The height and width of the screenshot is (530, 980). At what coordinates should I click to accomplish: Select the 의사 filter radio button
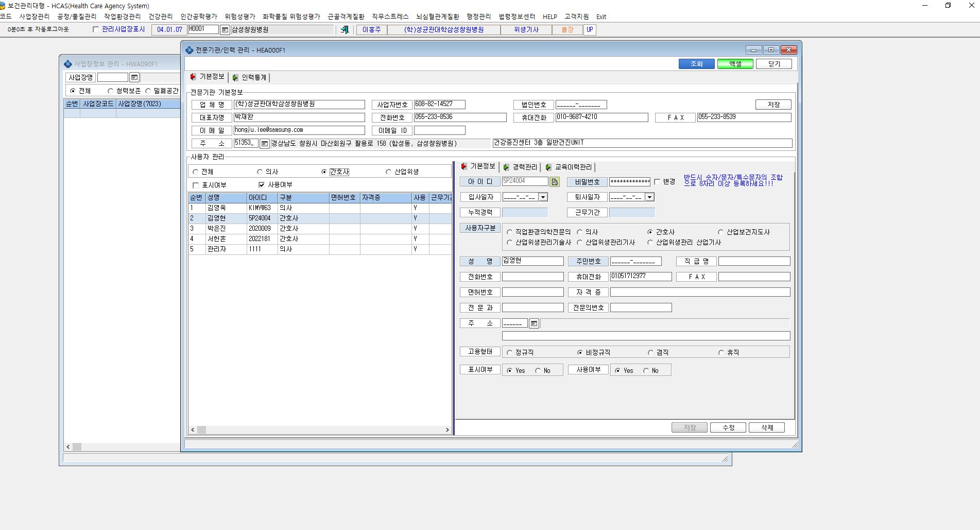[x=260, y=172]
